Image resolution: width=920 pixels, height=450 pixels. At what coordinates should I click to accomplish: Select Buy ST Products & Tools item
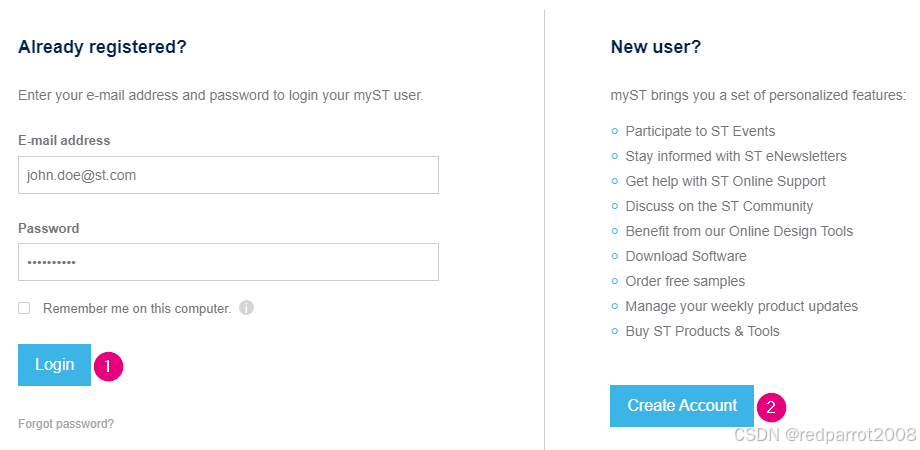(x=702, y=331)
